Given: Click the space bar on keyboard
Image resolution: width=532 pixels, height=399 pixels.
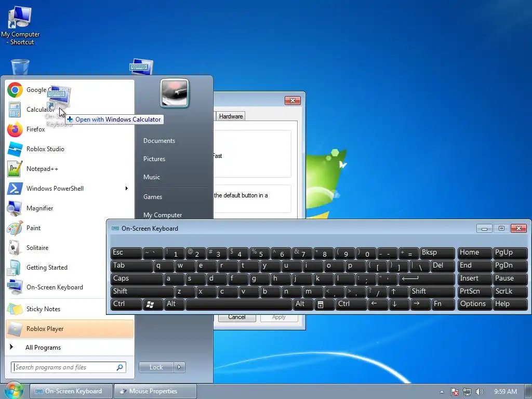Looking at the screenshot, I should [x=239, y=304].
